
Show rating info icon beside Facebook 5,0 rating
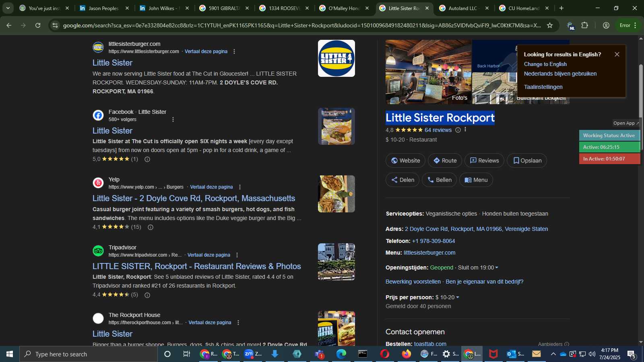[147, 159]
